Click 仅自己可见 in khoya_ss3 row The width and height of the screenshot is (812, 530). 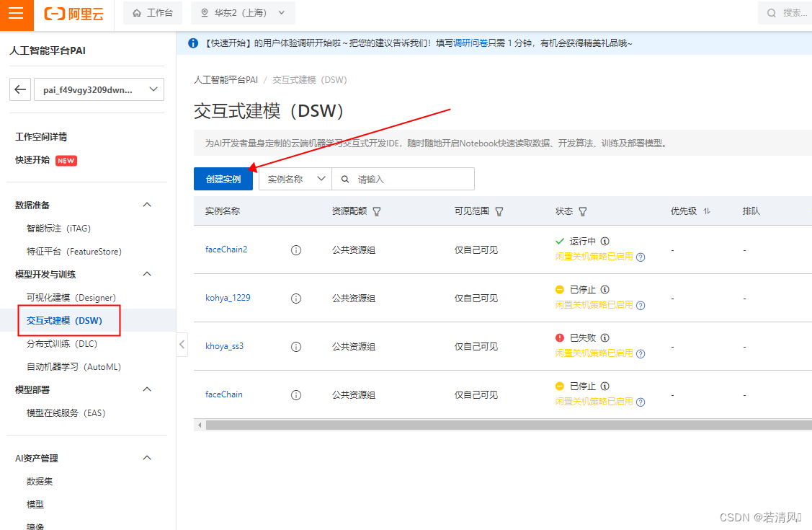click(476, 347)
